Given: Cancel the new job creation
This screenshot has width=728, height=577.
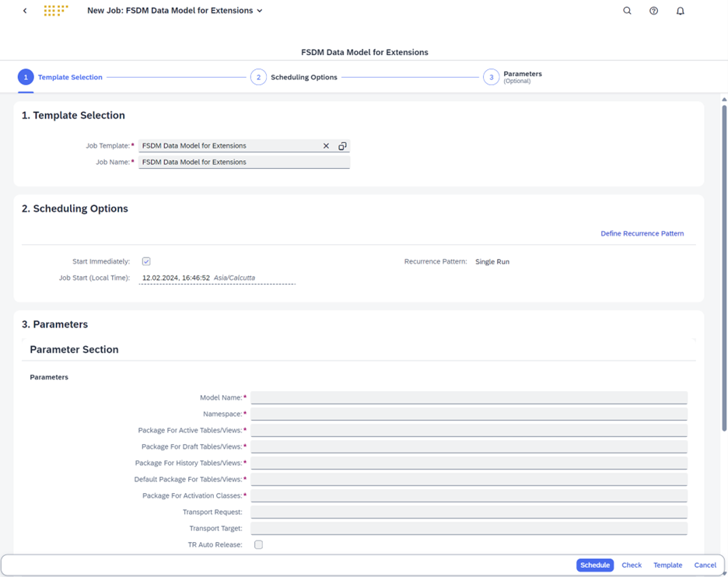Looking at the screenshot, I should pyautogui.click(x=705, y=565).
